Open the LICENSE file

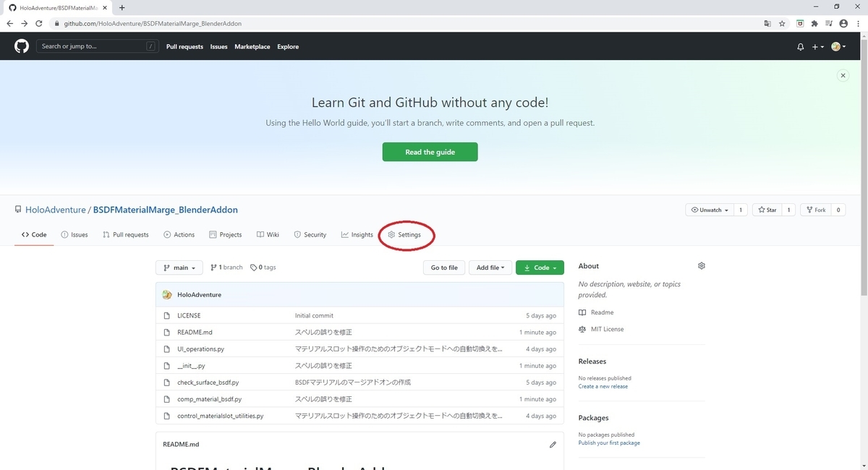coord(189,316)
